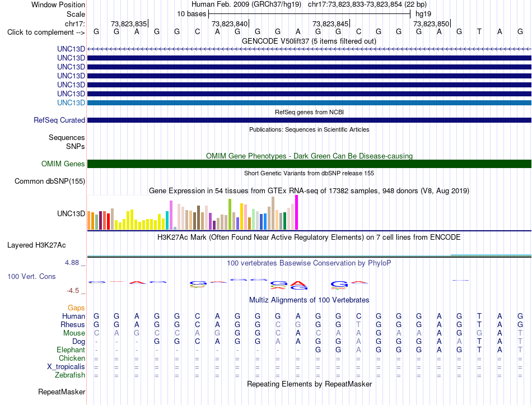Select the Elephant alignment row label
532x405 pixels.
(x=71, y=350)
